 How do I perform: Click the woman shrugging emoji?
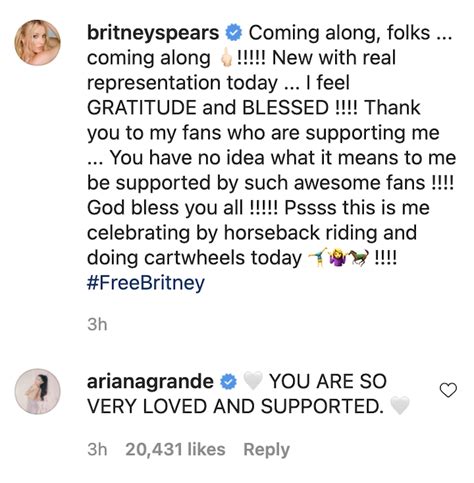pyautogui.click(x=338, y=258)
